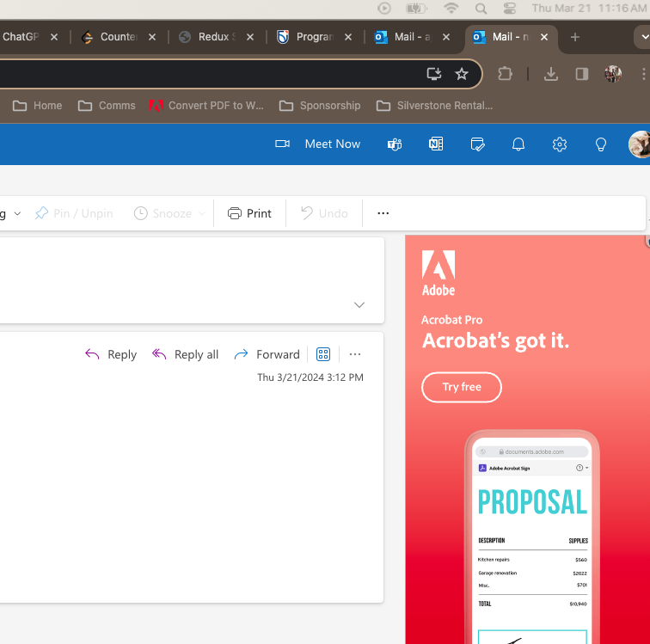650x644 pixels.
Task: Open the Chrome profile avatar
Action: point(613,74)
